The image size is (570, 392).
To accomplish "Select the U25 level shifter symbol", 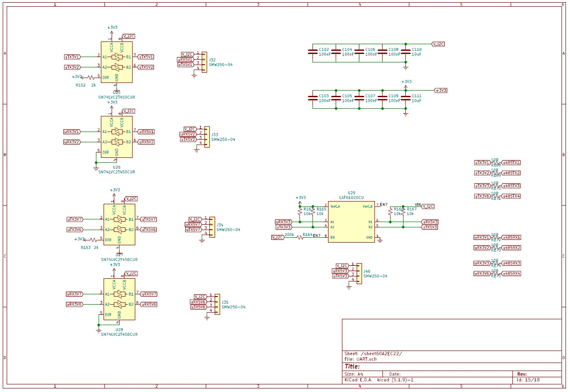I will [x=116, y=62].
